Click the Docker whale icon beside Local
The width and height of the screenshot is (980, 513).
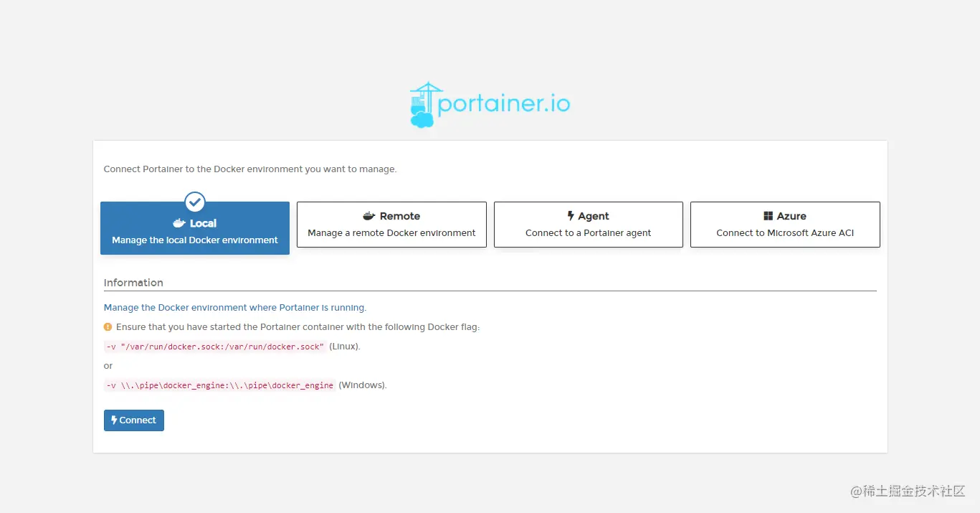click(179, 223)
